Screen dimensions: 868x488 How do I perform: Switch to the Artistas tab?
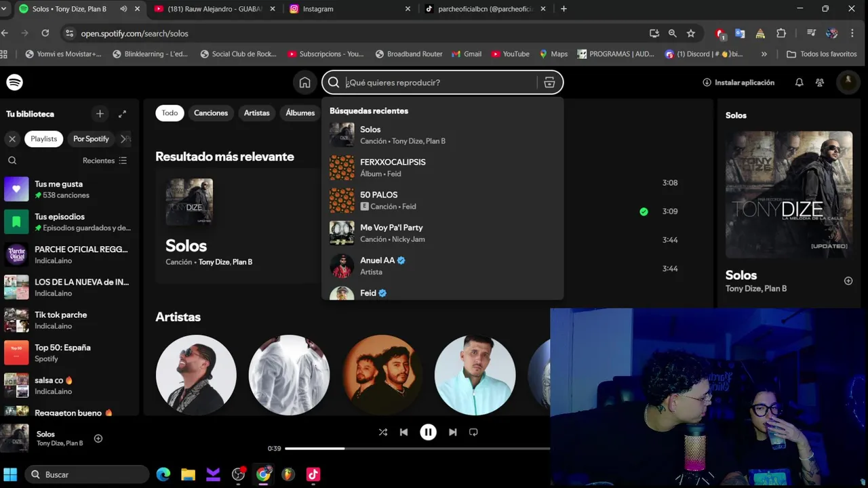click(257, 113)
